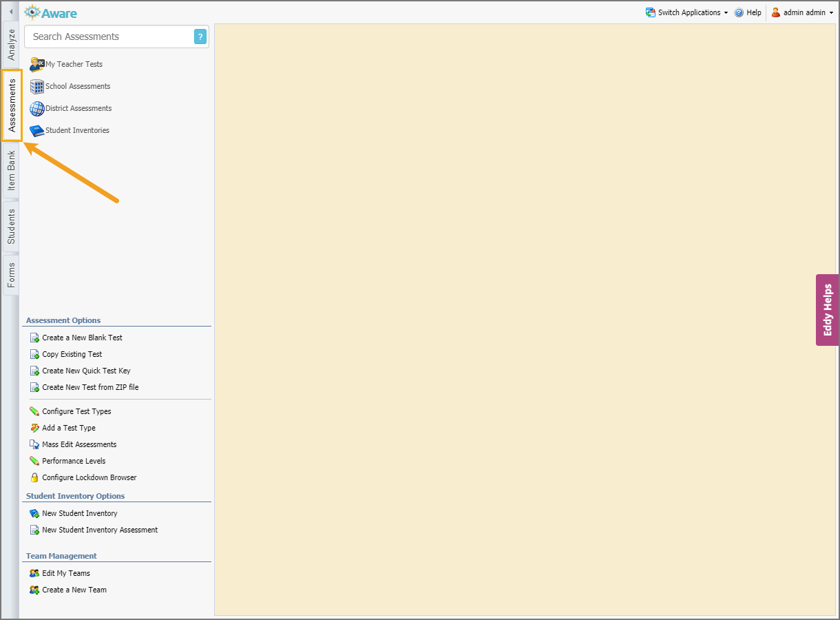Select the Assessments vertical tab
This screenshot has height=620, width=840.
pyautogui.click(x=12, y=105)
